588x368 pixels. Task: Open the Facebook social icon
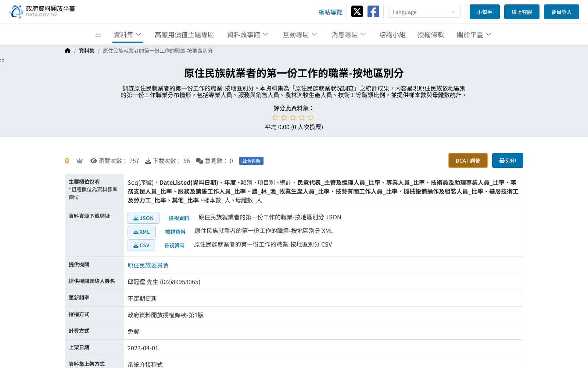373,11
